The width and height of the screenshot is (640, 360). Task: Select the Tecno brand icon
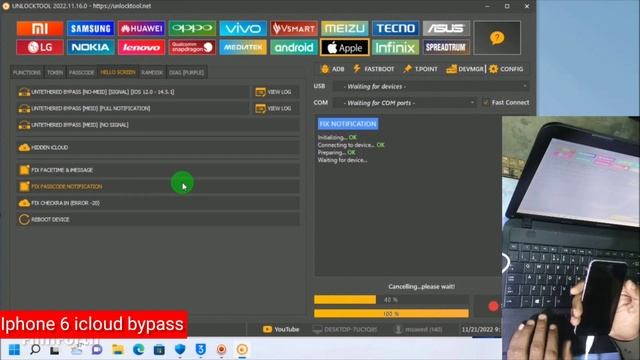[x=395, y=28]
